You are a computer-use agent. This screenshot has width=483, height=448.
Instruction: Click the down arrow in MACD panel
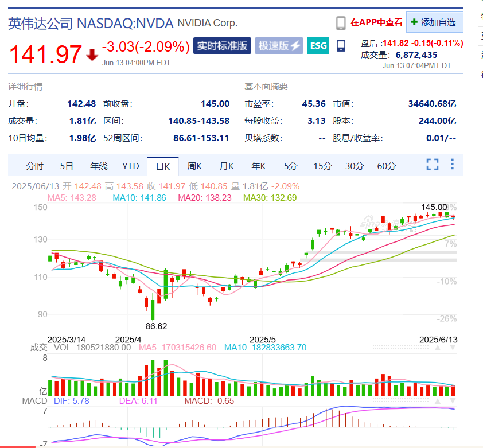[x=453, y=401]
